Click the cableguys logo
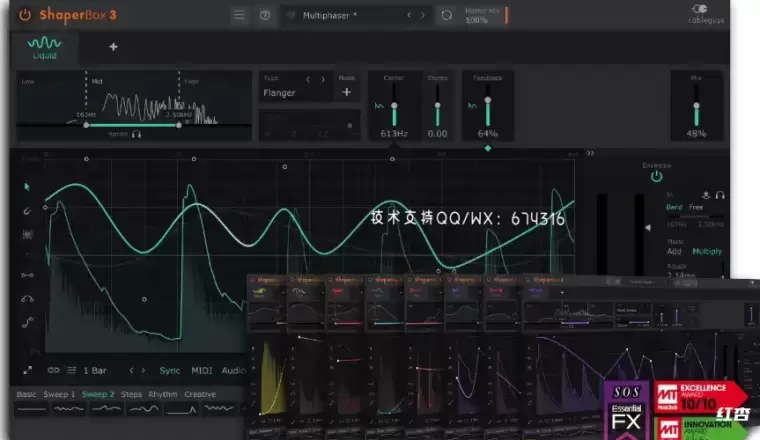760x440 pixels. click(x=706, y=14)
